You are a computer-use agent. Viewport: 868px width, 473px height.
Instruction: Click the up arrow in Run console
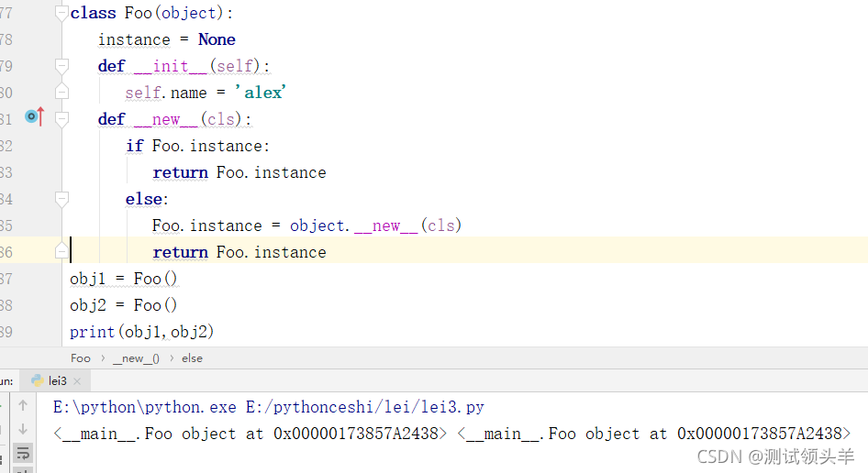coord(23,406)
